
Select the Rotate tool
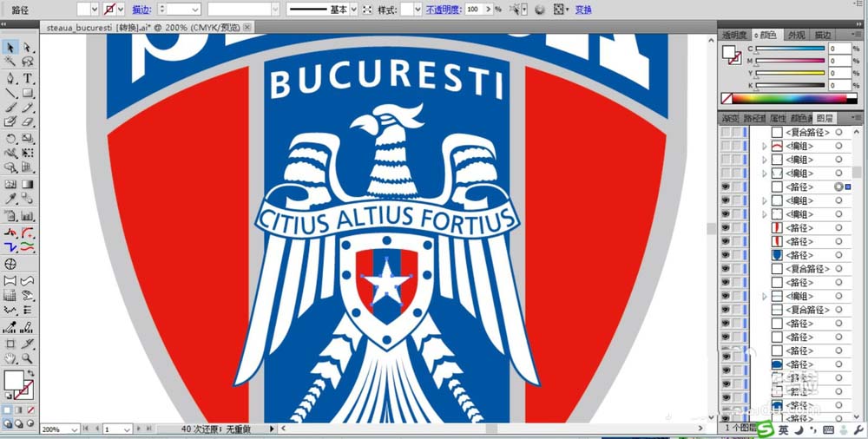(10, 139)
